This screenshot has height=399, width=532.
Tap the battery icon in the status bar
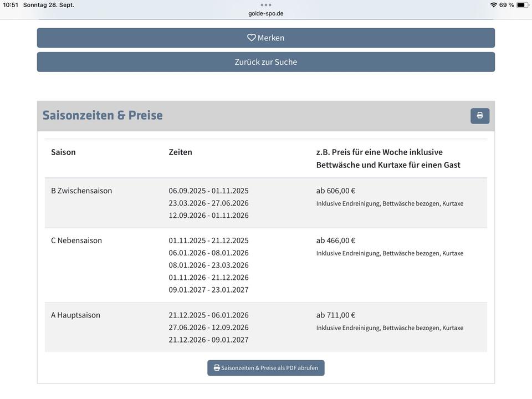pos(522,5)
